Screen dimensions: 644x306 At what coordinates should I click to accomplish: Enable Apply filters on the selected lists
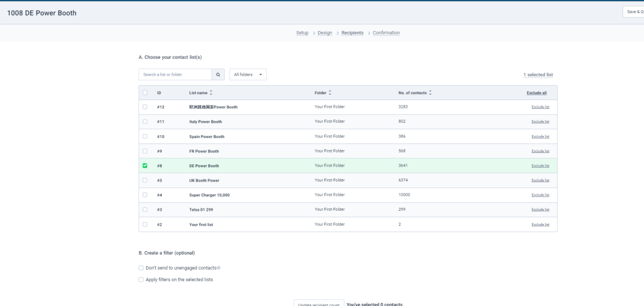[x=141, y=279]
